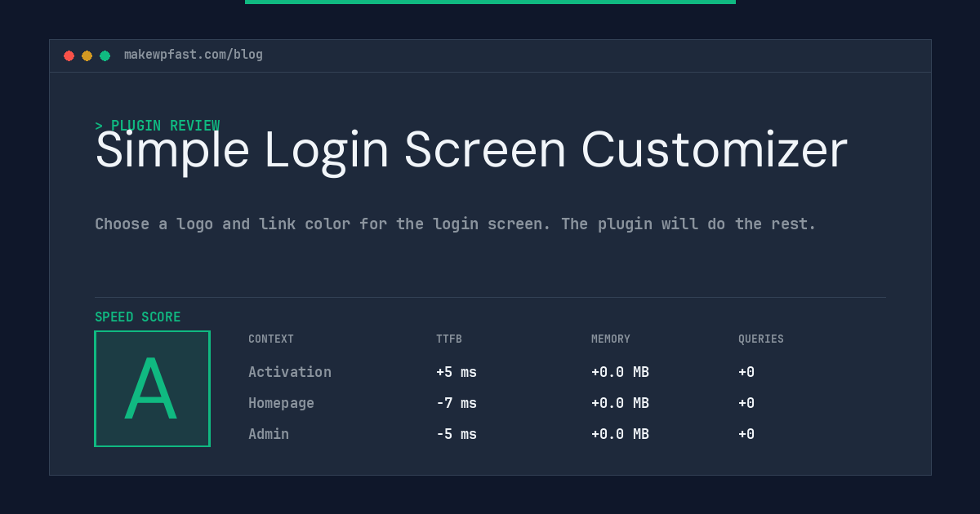Screen dimensions: 980x514
Task: Click the Activation memory +0.0 MB value
Action: tap(620, 372)
